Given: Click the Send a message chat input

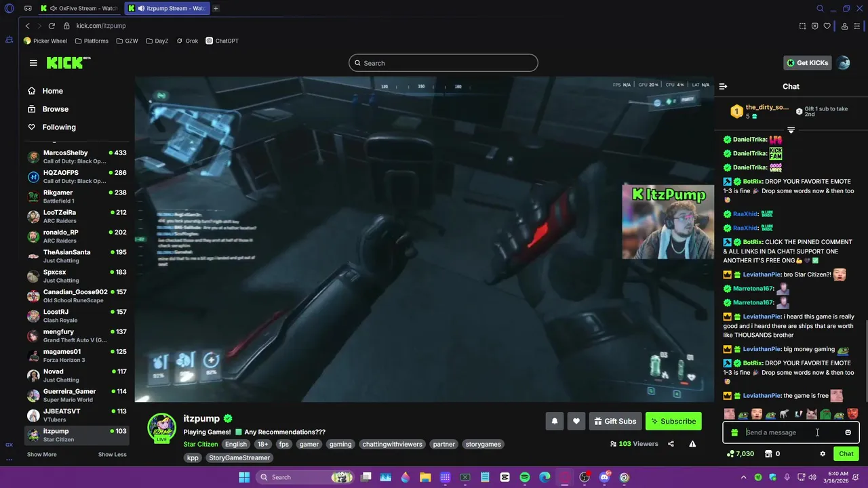Looking at the screenshot, I should pos(791,432).
